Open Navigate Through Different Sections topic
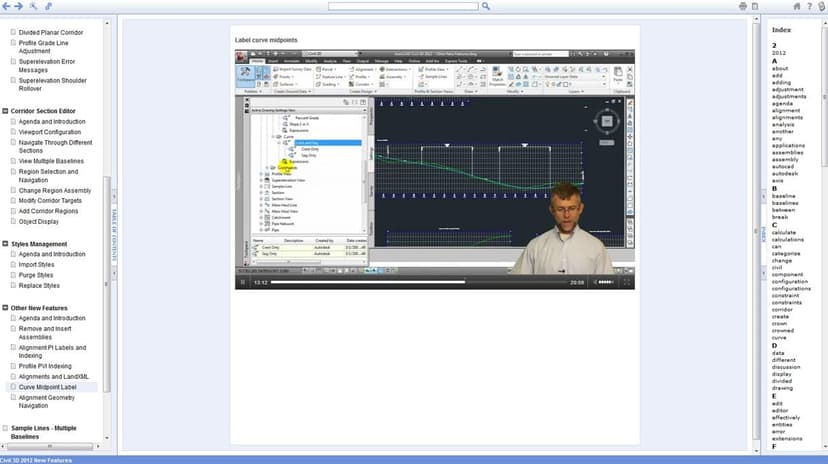 tap(55, 146)
